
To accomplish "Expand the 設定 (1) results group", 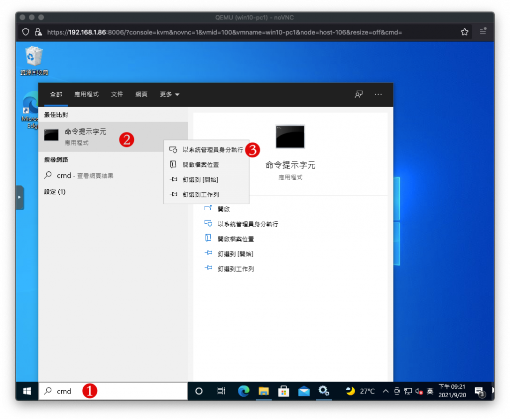I will [x=55, y=192].
